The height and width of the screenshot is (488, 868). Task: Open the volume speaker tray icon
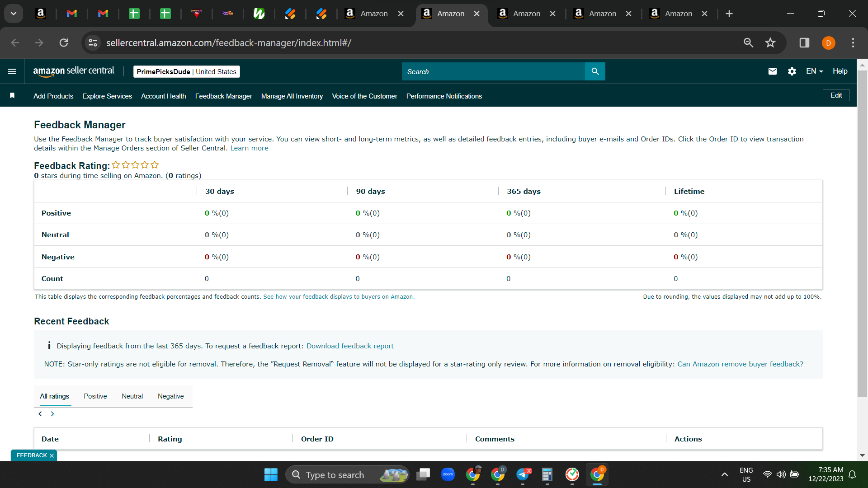coord(781,474)
